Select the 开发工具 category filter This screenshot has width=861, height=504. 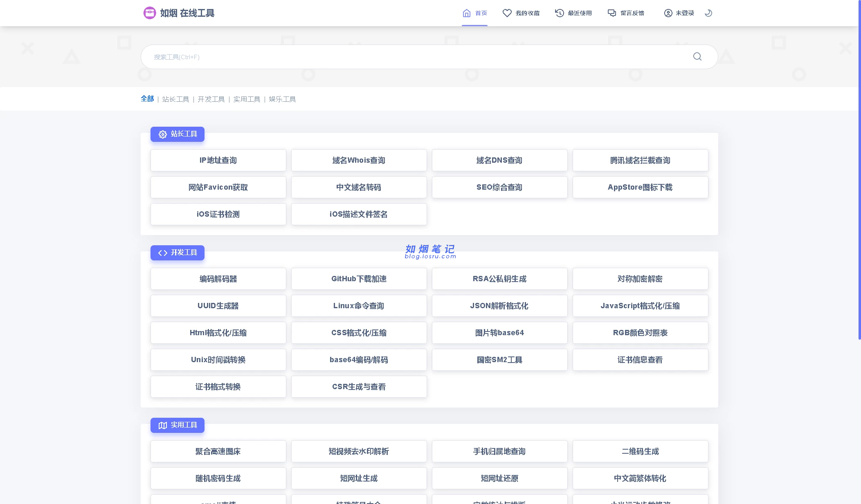211,99
